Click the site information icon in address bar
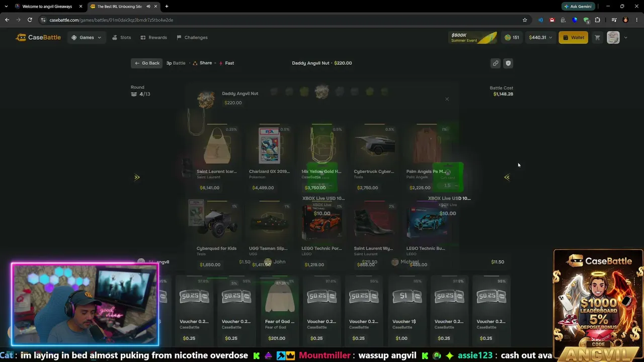 pyautogui.click(x=44, y=20)
